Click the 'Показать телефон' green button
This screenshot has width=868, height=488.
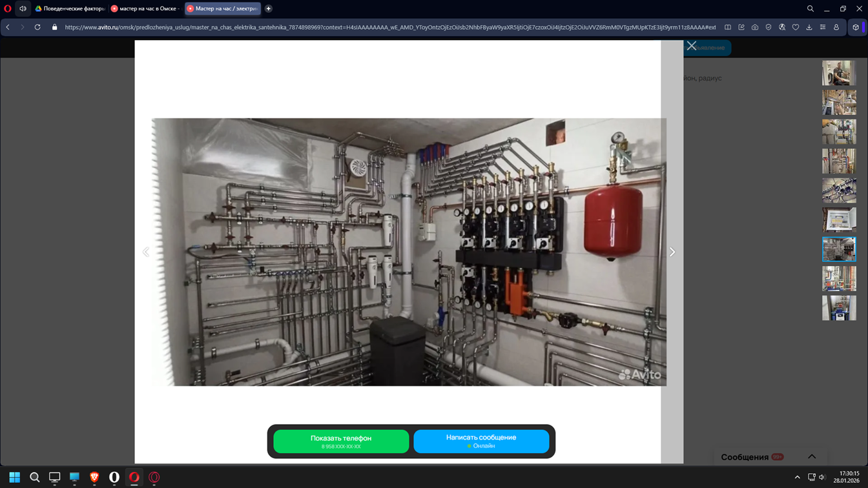point(341,441)
